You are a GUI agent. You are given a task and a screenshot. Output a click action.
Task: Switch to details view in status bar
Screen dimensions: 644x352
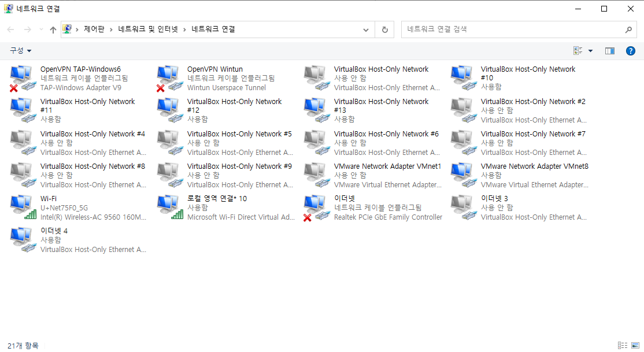[623, 346]
